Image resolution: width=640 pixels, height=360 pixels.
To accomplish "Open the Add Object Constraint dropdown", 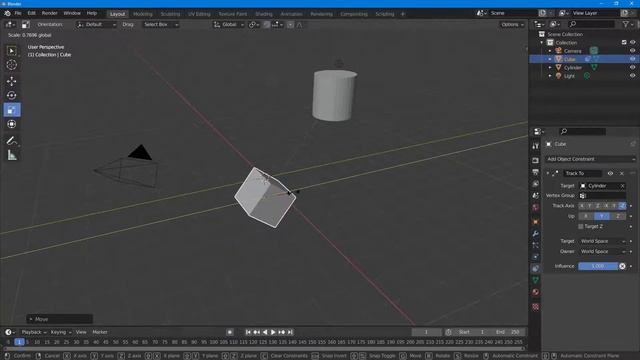I will point(590,159).
